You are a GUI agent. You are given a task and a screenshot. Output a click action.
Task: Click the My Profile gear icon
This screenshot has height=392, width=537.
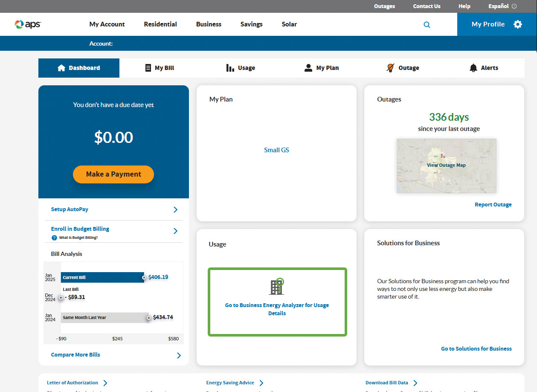point(518,24)
